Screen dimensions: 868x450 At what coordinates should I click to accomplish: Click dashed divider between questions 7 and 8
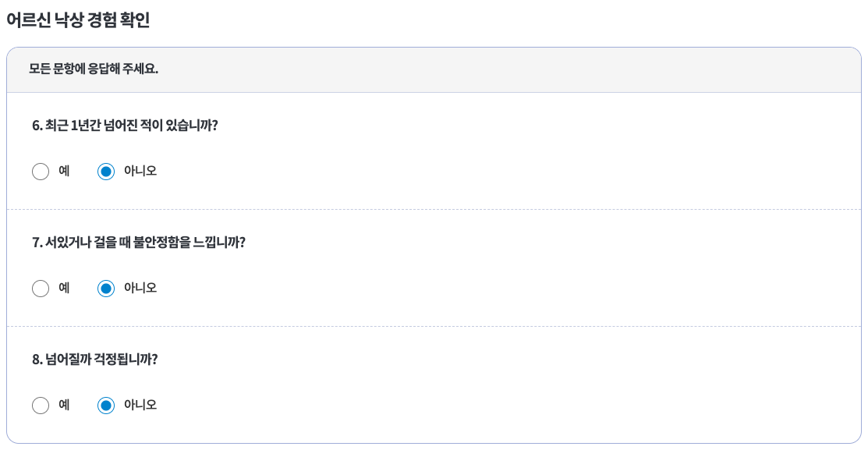(x=434, y=327)
